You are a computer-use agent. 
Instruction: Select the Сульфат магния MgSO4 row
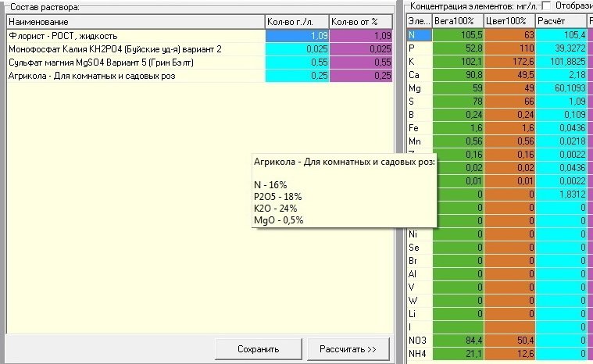tap(200, 62)
